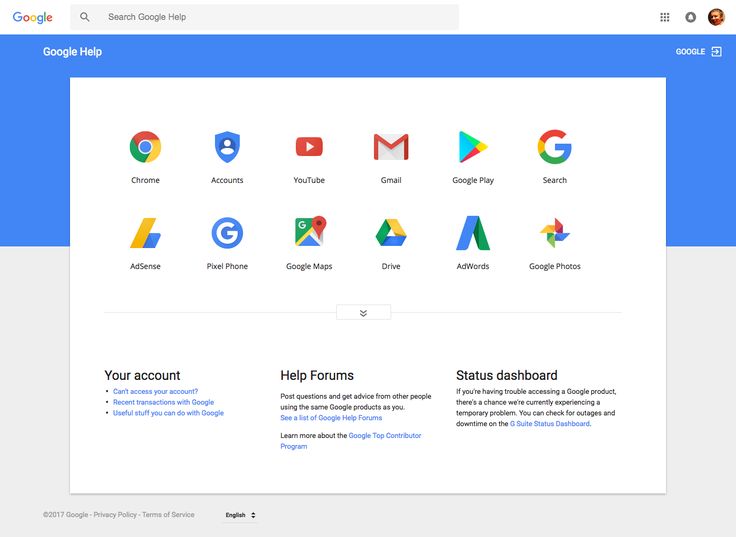Open G Suite Status Dashboard link
This screenshot has width=736, height=537.
click(x=550, y=423)
